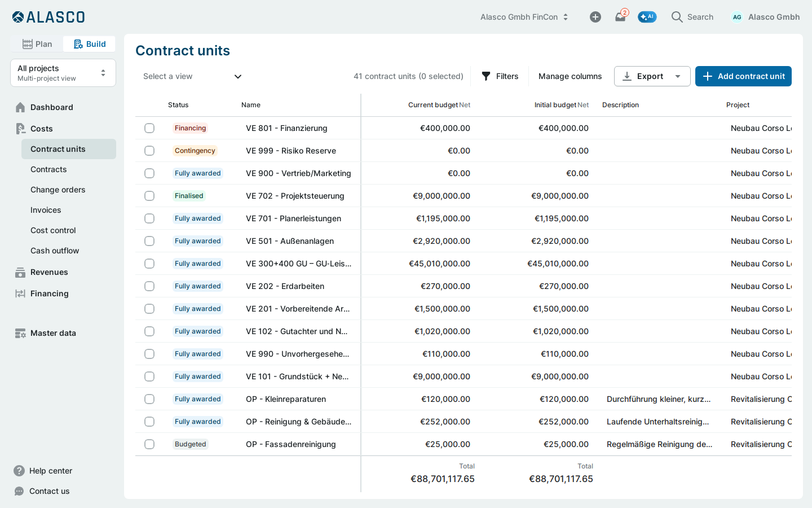The width and height of the screenshot is (812, 508).
Task: Open the Export dropdown arrow
Action: point(678,76)
